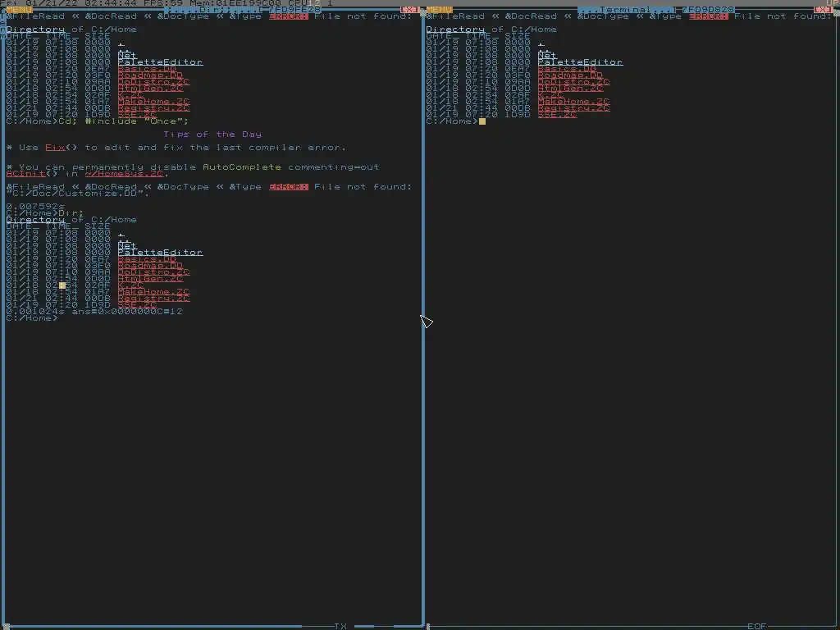The image size is (840, 630).
Task: Open HtmlGen.ZC in Terminal window listing
Action: (x=571, y=89)
